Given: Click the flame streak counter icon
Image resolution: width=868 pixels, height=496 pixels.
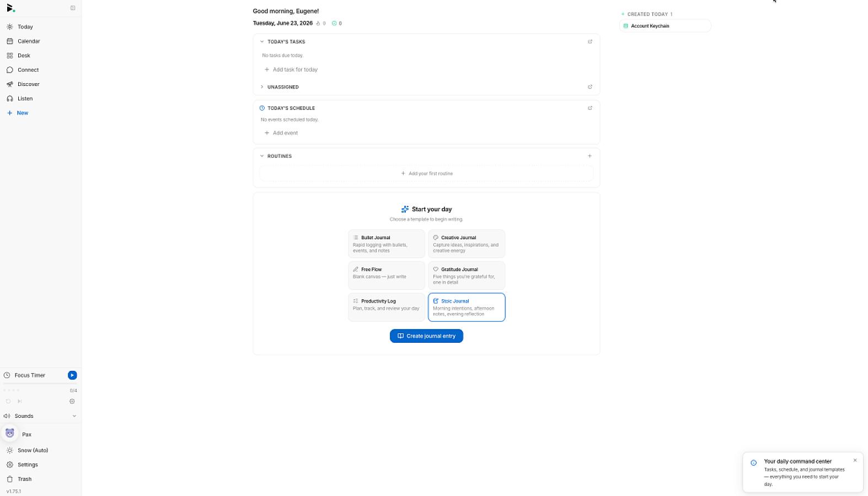Looking at the screenshot, I should [318, 23].
